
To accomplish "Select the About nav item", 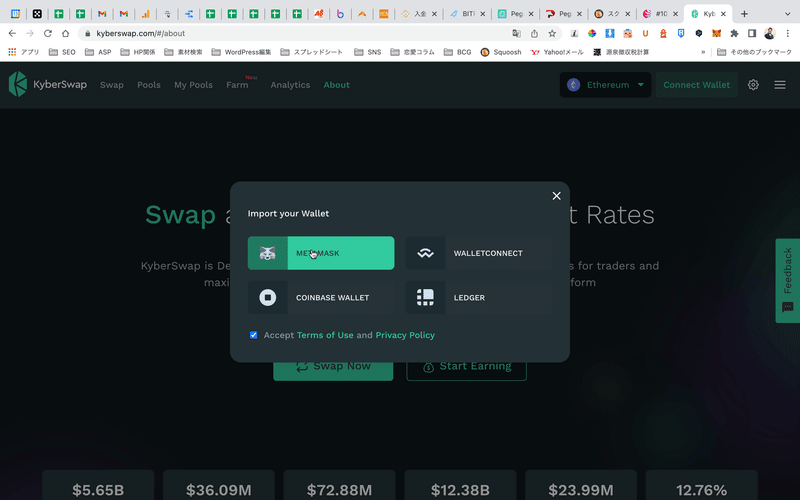I will (337, 85).
